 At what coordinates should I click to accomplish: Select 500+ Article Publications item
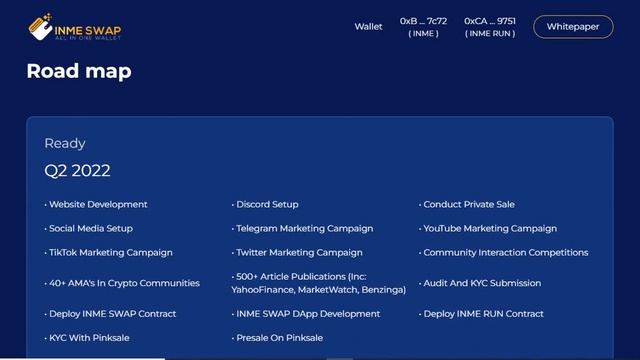point(319,283)
